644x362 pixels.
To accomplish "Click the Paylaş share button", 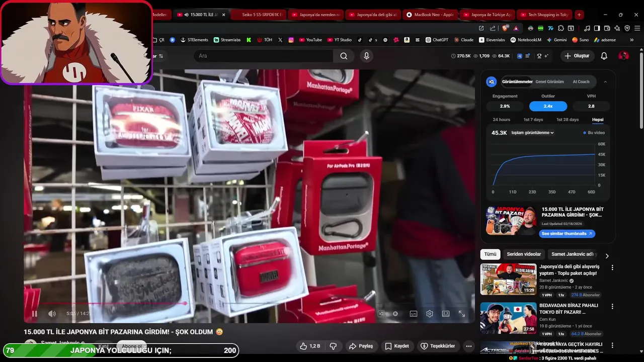I will tap(361, 346).
